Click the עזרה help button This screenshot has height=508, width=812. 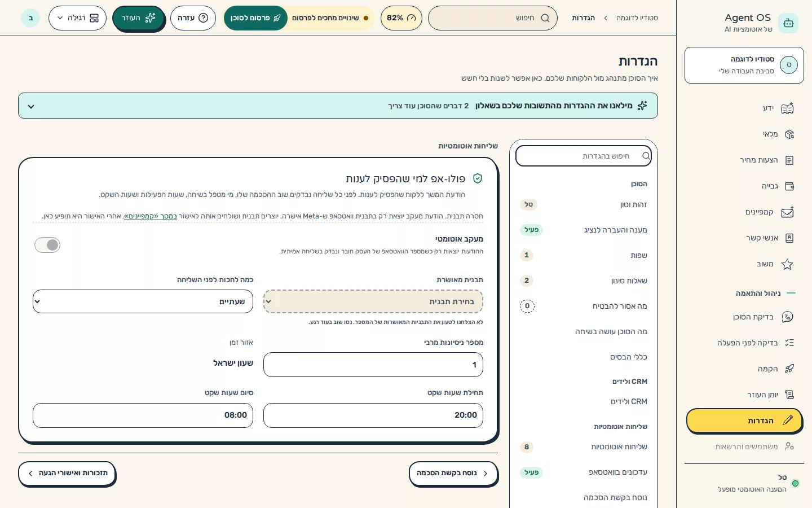(193, 18)
